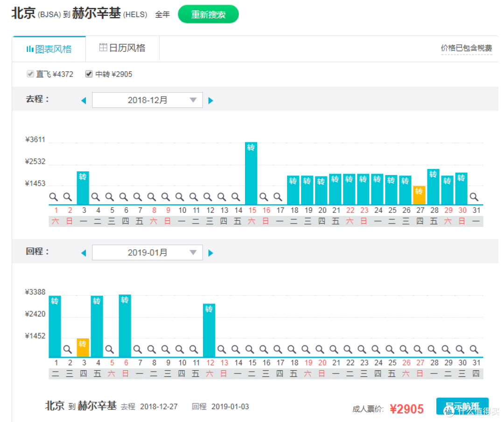
Task: Select the December 21 departure transfer bar
Action: coord(335,189)
